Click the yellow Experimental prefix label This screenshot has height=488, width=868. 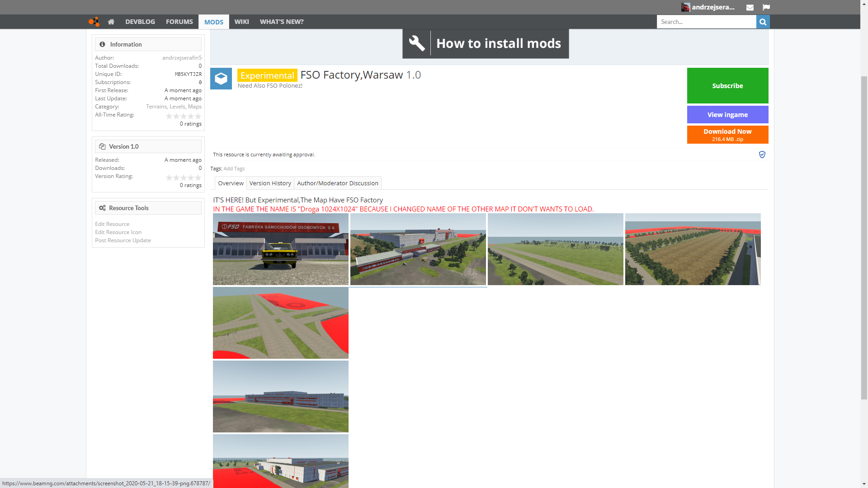coord(267,75)
